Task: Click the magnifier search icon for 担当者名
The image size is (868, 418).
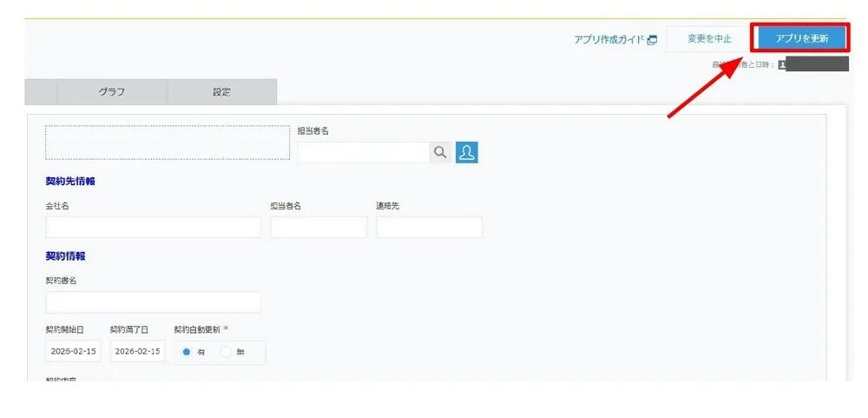Action: 441,152
